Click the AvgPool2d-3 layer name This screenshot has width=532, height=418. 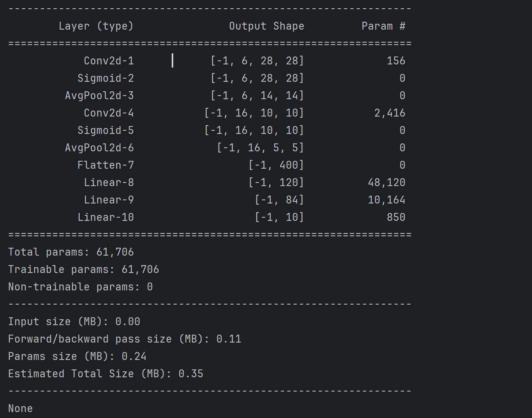click(x=99, y=96)
